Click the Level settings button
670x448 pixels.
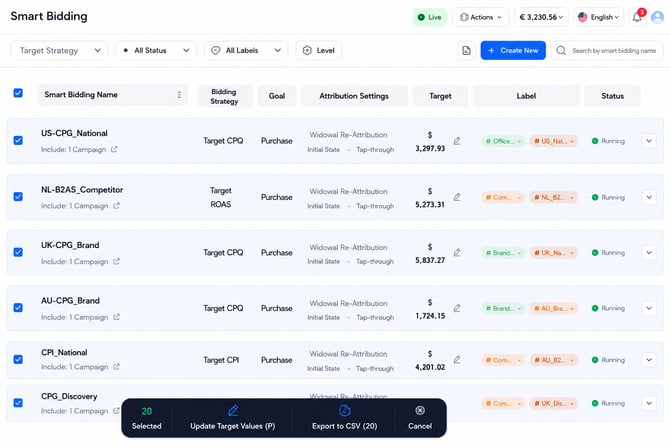[319, 50]
